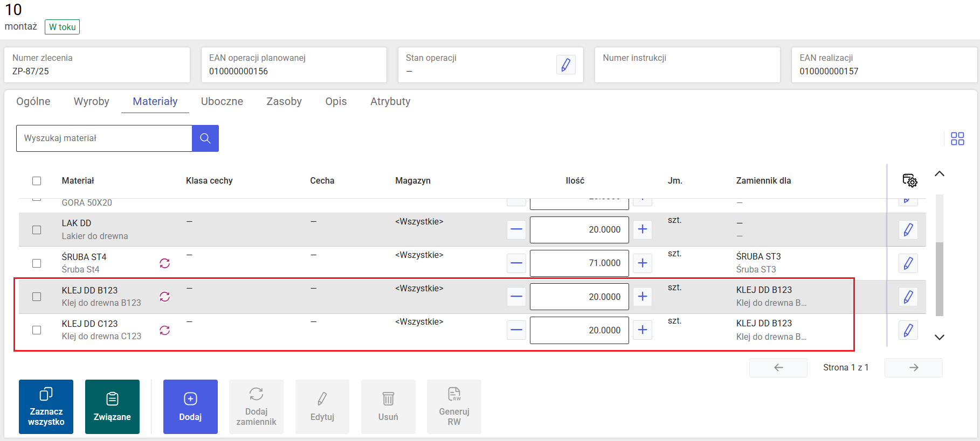Click the Związane button
Screen dimensions: 980x441
pyautogui.click(x=112, y=407)
